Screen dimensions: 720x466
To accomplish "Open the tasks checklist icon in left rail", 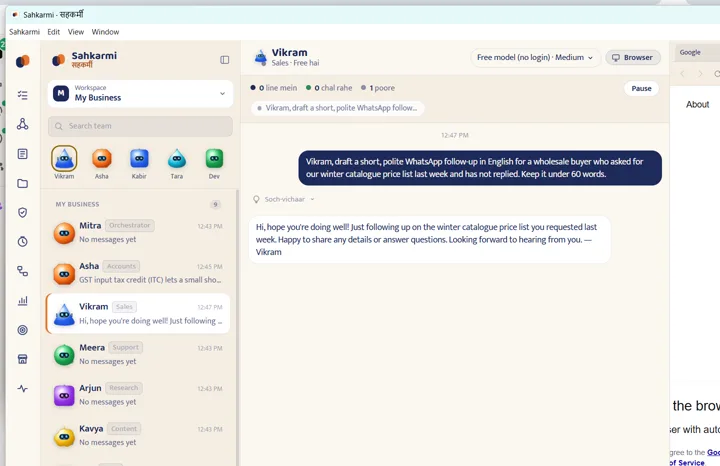I will coord(22,95).
